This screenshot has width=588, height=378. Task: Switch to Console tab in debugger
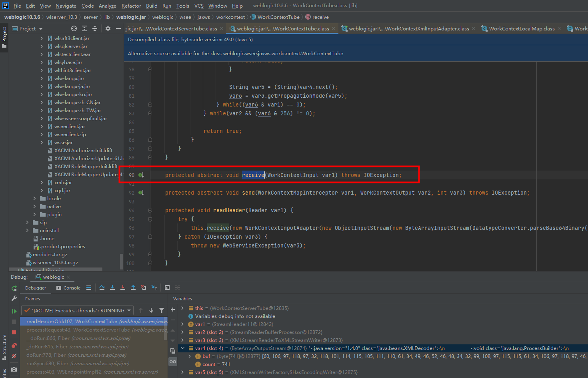click(68, 288)
